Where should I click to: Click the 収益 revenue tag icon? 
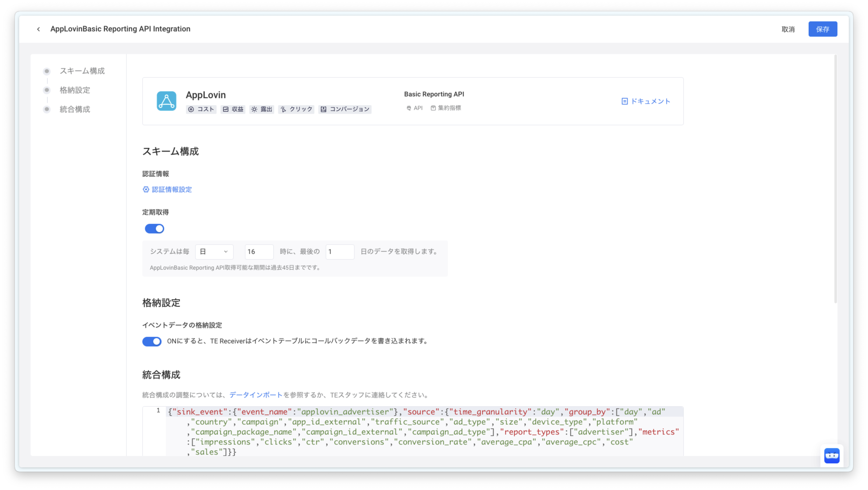pos(226,109)
